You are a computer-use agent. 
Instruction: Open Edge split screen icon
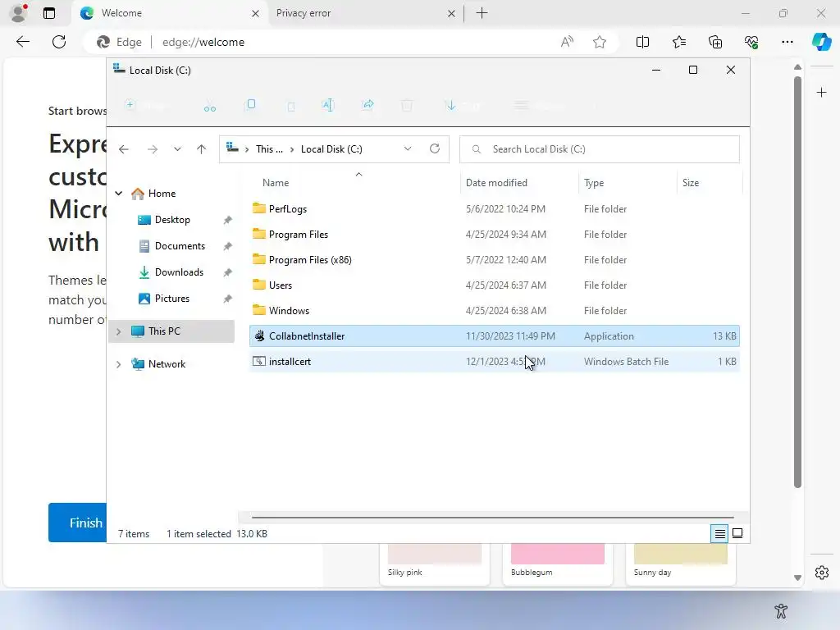(642, 42)
